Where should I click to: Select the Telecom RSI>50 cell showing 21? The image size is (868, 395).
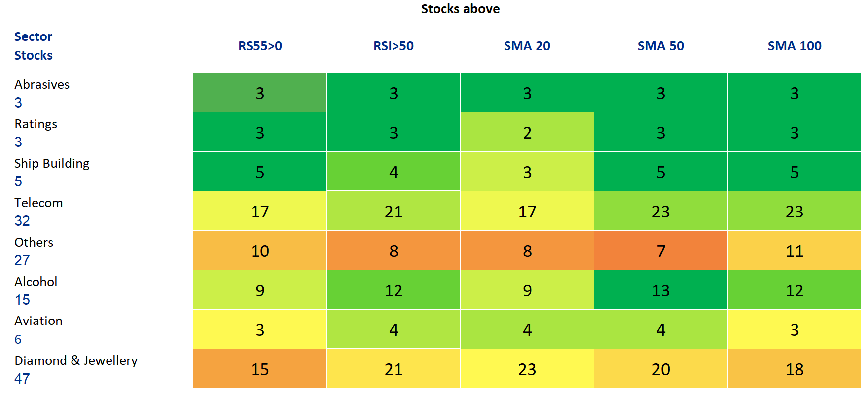tap(393, 211)
